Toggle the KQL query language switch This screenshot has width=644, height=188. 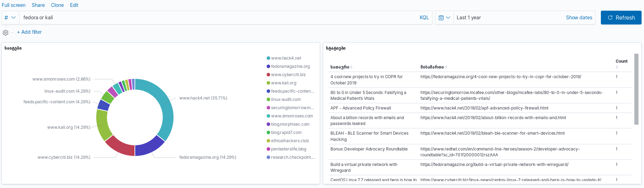(x=424, y=18)
